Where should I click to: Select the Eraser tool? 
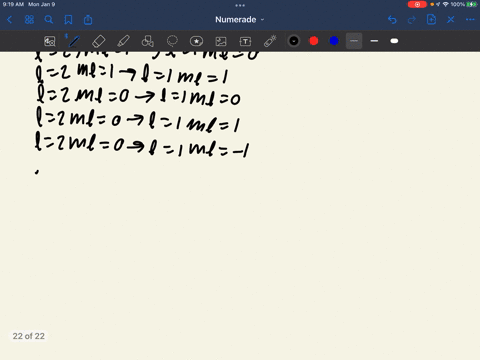pos(98,41)
